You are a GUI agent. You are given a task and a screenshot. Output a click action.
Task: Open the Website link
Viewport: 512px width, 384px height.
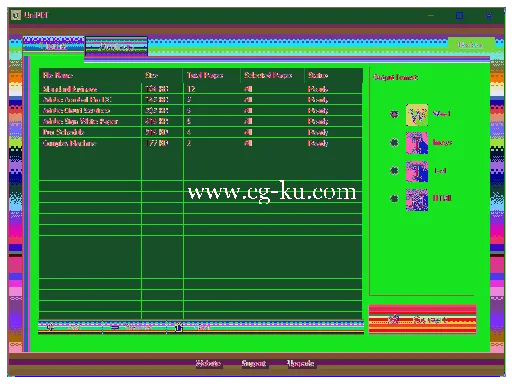(x=208, y=363)
